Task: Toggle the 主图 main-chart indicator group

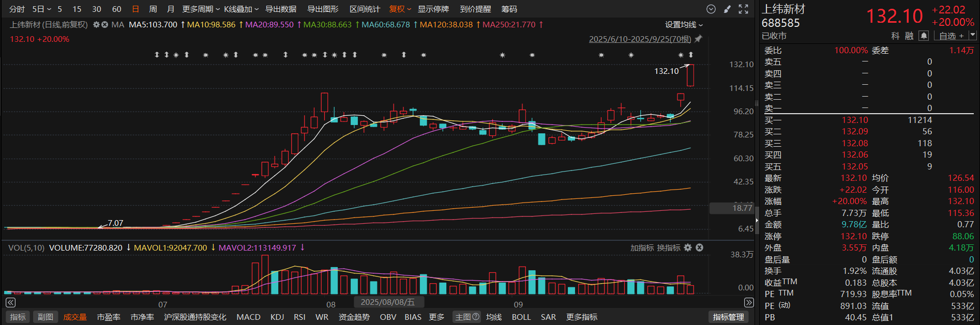Action: pos(466,317)
